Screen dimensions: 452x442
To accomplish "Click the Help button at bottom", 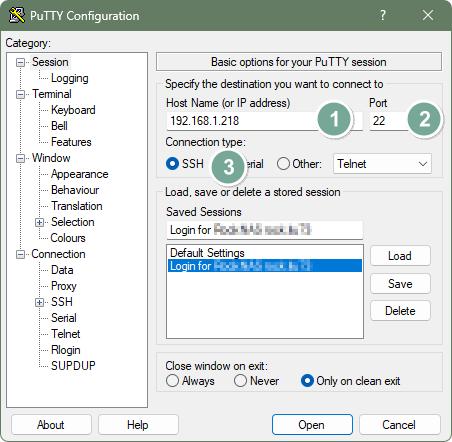I will 138,425.
